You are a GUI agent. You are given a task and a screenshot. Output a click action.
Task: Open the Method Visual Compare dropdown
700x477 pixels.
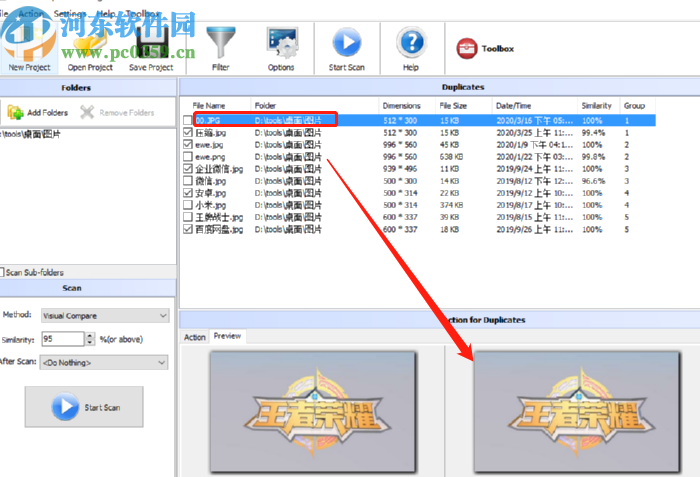point(105,316)
